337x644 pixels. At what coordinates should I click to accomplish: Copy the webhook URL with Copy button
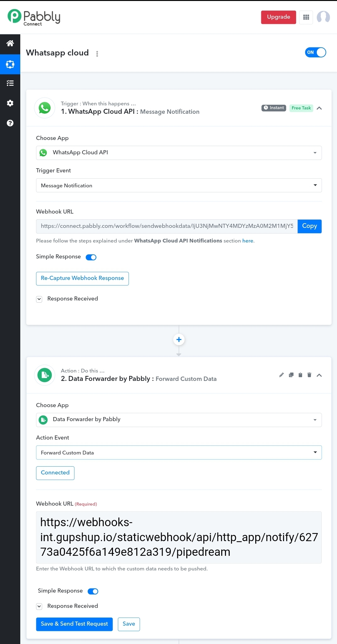(310, 226)
